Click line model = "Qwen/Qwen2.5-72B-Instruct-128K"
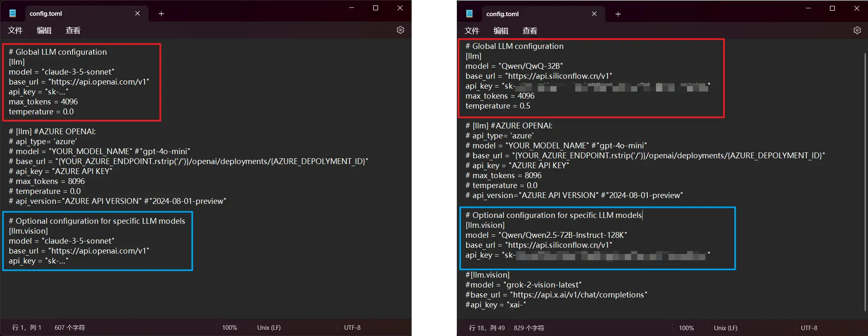The height and width of the screenshot is (336, 868). (546, 235)
